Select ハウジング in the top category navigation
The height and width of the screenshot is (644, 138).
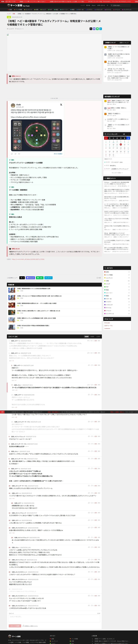[x=98, y=10]
